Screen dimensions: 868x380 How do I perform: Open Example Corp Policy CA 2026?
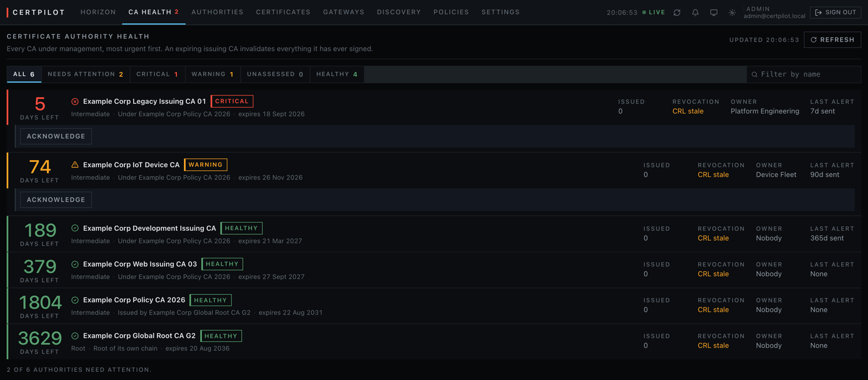tap(134, 300)
